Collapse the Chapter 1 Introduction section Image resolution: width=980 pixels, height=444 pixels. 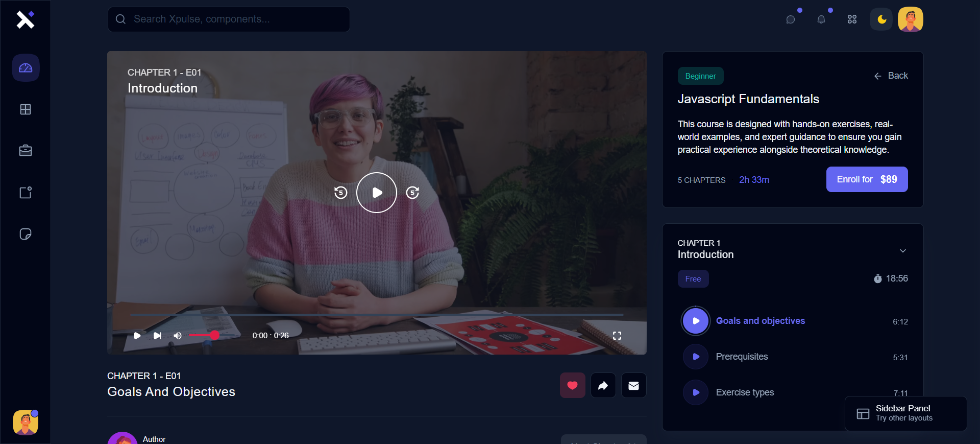pyautogui.click(x=902, y=251)
